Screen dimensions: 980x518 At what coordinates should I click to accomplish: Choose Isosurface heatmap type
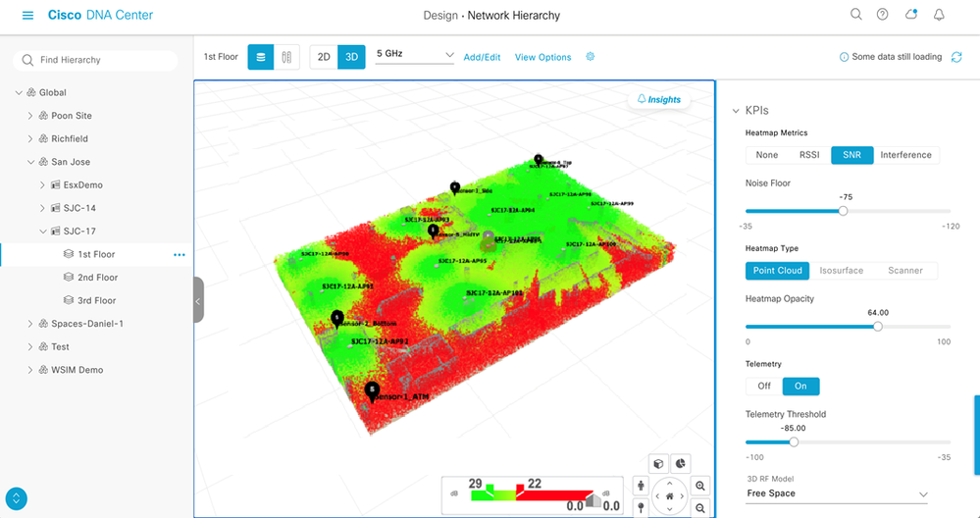click(x=842, y=271)
